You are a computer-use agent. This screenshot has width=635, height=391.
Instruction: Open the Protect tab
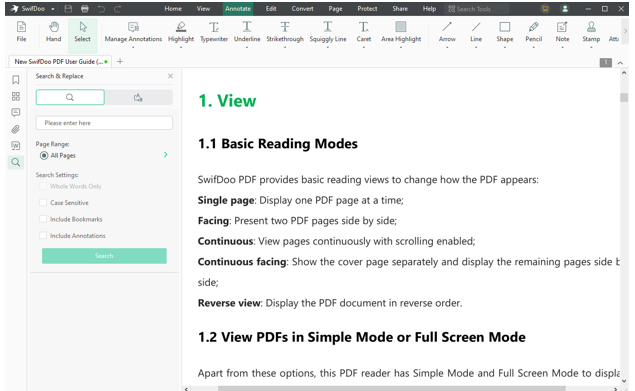click(x=367, y=9)
